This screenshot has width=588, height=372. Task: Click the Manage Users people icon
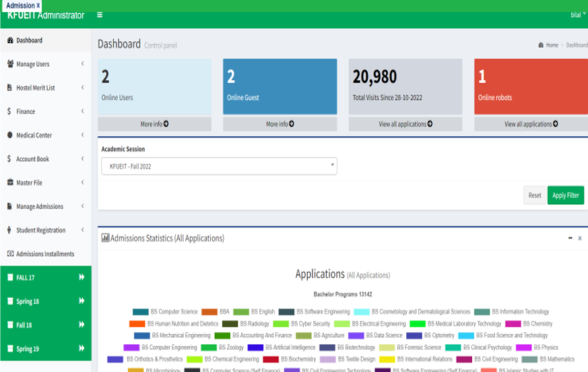click(x=10, y=64)
